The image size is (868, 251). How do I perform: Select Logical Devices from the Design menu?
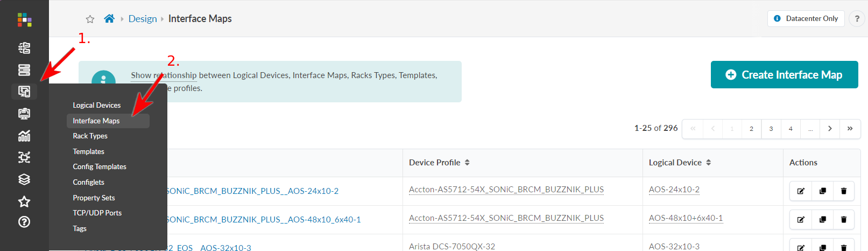(x=97, y=106)
